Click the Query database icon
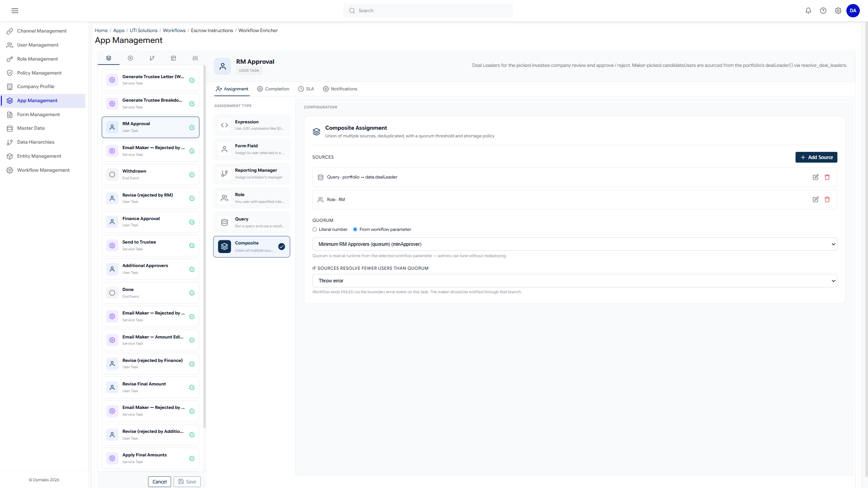This screenshot has width=868, height=488. pyautogui.click(x=224, y=222)
